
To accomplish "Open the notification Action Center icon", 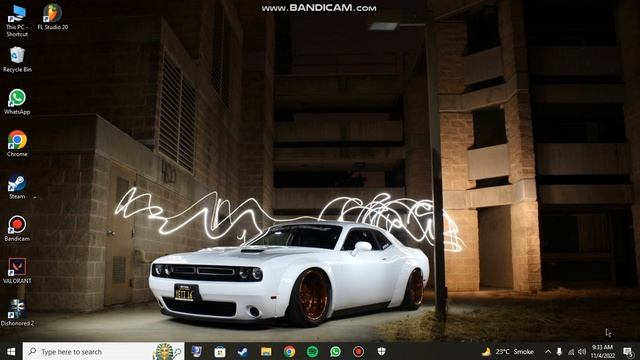I will pos(628,351).
